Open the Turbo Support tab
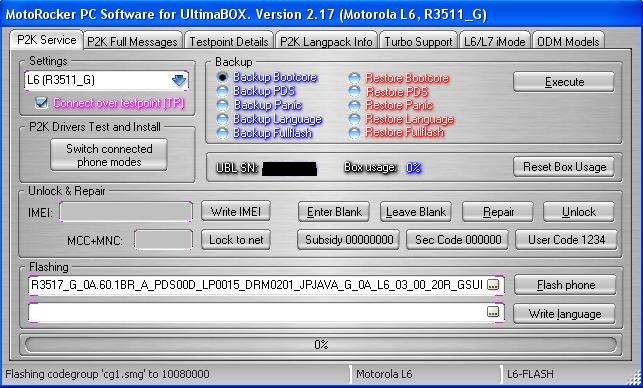The width and height of the screenshot is (643, 388). (418, 41)
